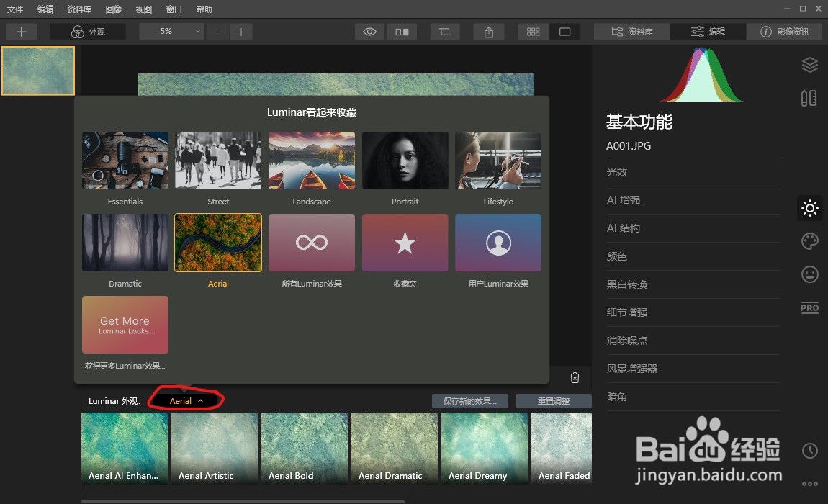
Task: Choose the Portrait looks collection
Action: coord(405,161)
